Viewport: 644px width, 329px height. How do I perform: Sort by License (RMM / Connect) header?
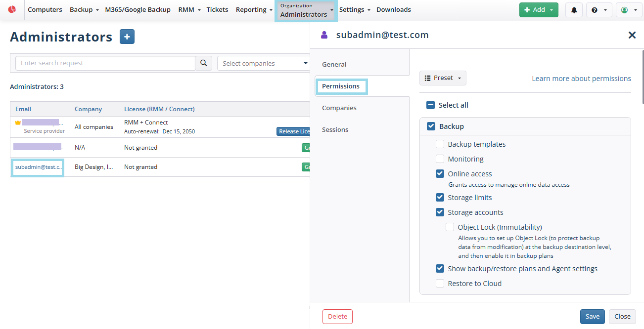coord(159,109)
